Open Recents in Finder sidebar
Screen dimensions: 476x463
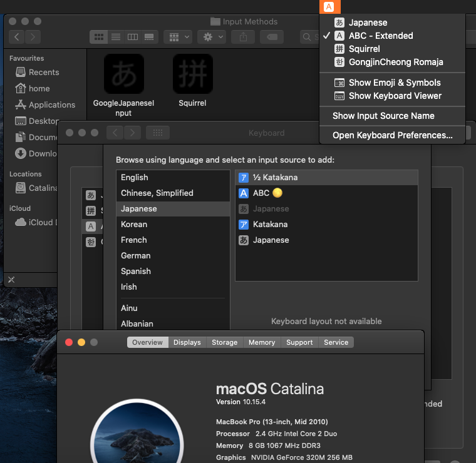point(38,72)
